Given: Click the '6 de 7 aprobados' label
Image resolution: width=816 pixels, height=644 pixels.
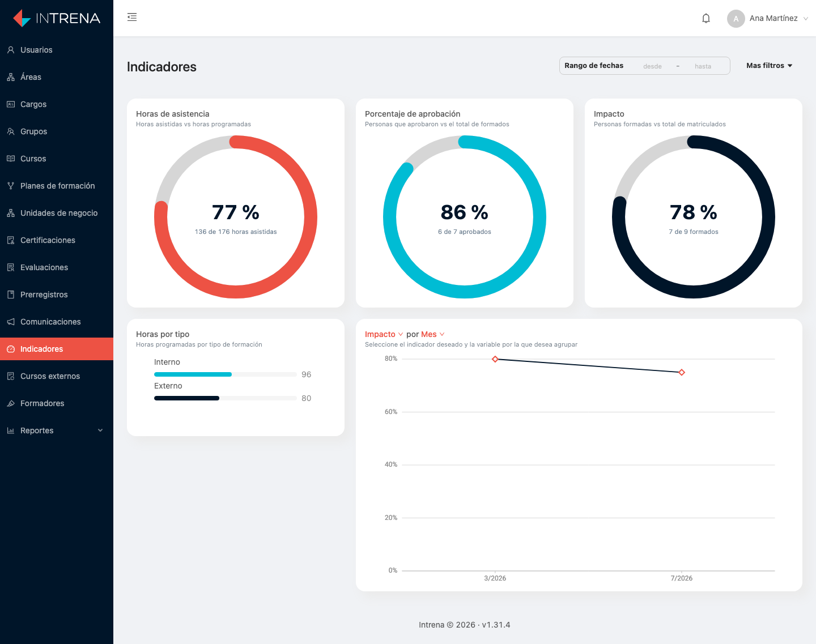Looking at the screenshot, I should click(x=465, y=232).
